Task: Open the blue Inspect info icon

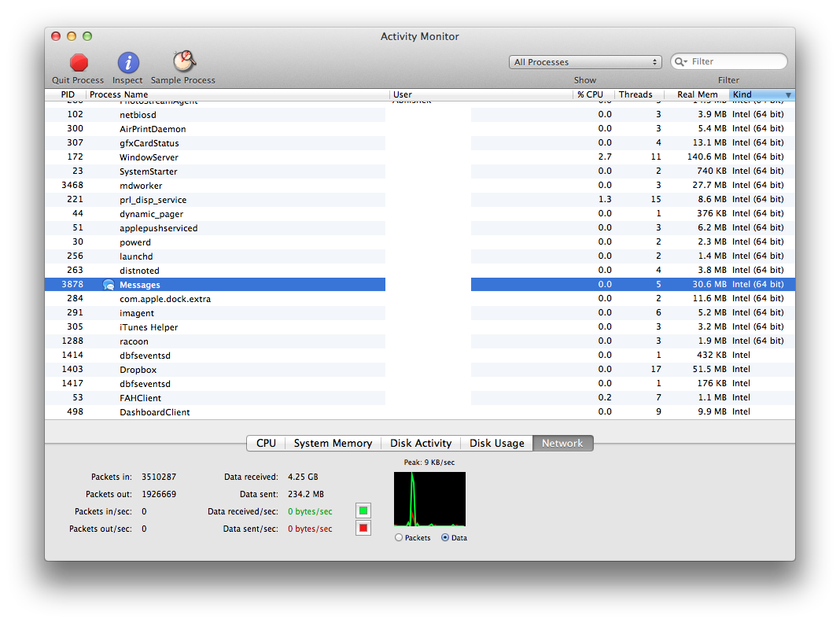Action: point(128,63)
